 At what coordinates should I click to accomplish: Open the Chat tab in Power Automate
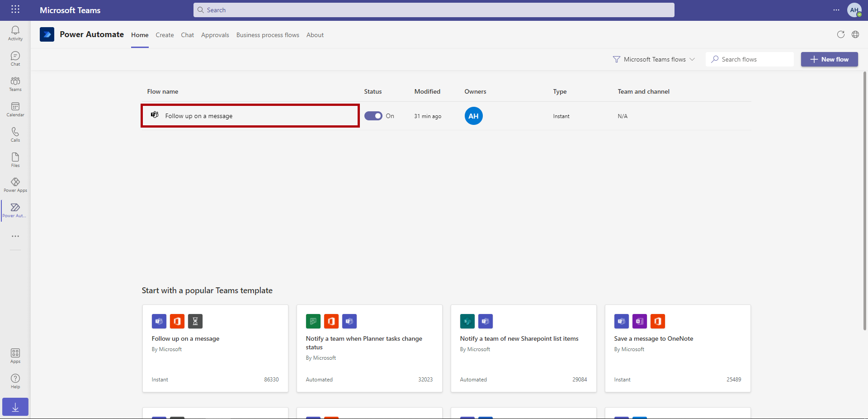(188, 35)
